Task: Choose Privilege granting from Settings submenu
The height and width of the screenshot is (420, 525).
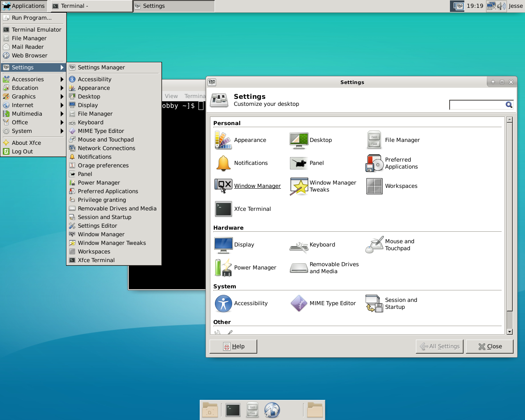Action: pyautogui.click(x=114, y=200)
